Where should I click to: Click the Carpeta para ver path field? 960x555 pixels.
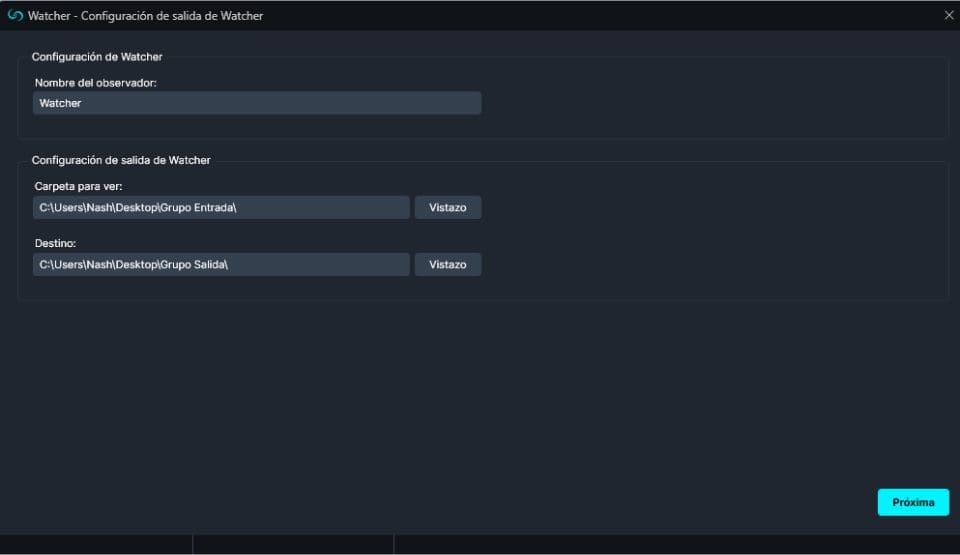(x=221, y=208)
